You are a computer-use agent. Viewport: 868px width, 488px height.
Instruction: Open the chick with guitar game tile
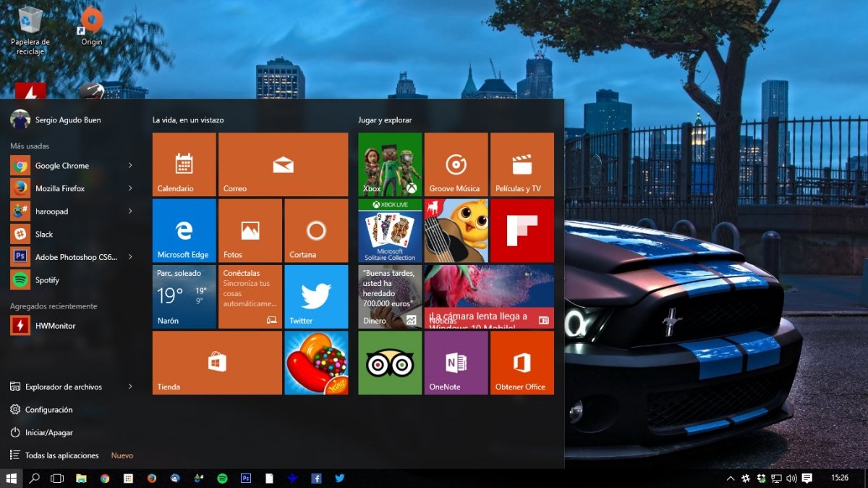[x=456, y=231]
